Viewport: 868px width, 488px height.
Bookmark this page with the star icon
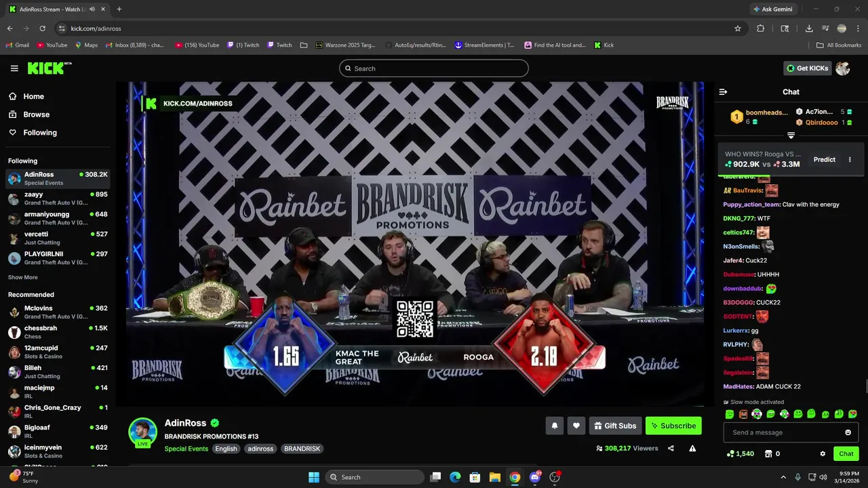coord(738,28)
